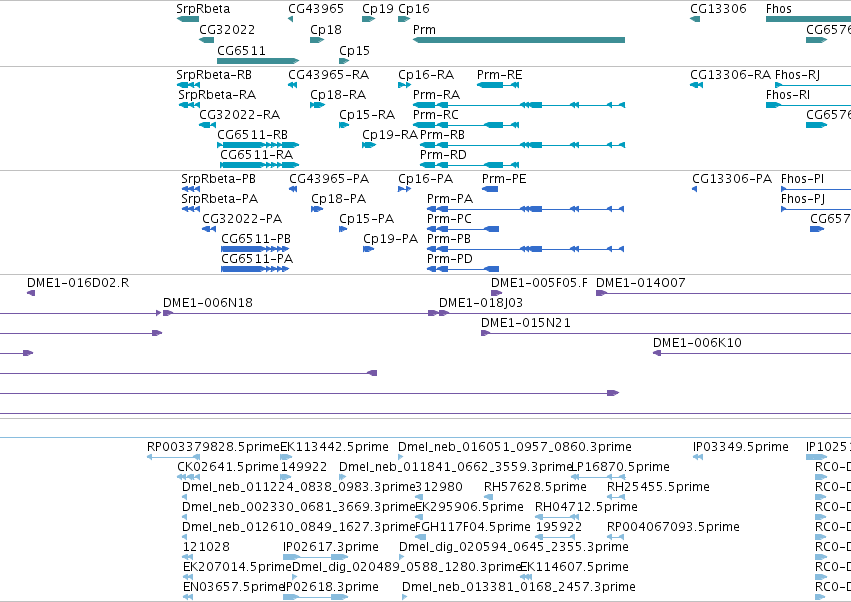This screenshot has width=851, height=602.
Task: Click the Fhos-PJ protein label
Action: pyautogui.click(x=803, y=199)
